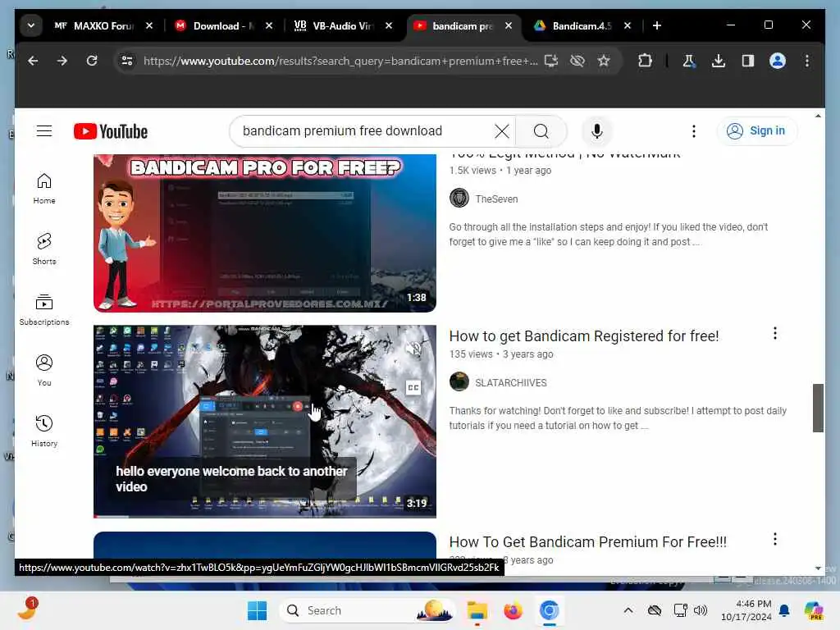This screenshot has width=840, height=630.
Task: Bookmark this page with the star
Action: [604, 61]
